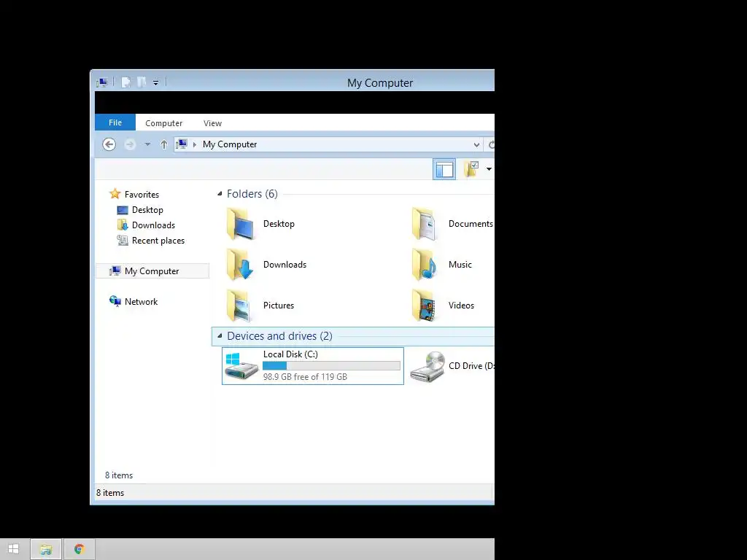Click My Computer in the address bar

click(x=230, y=144)
